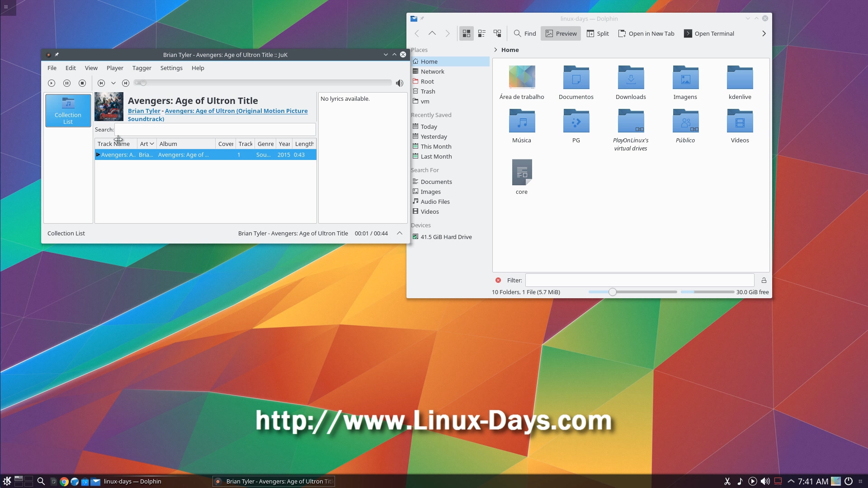Open the Brian Tyler artist link

(144, 111)
